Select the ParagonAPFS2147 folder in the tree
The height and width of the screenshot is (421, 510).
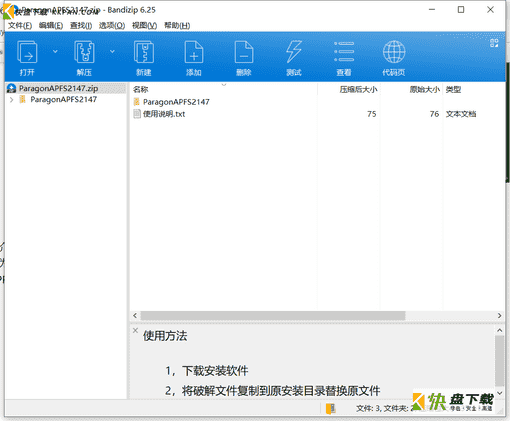coord(64,99)
